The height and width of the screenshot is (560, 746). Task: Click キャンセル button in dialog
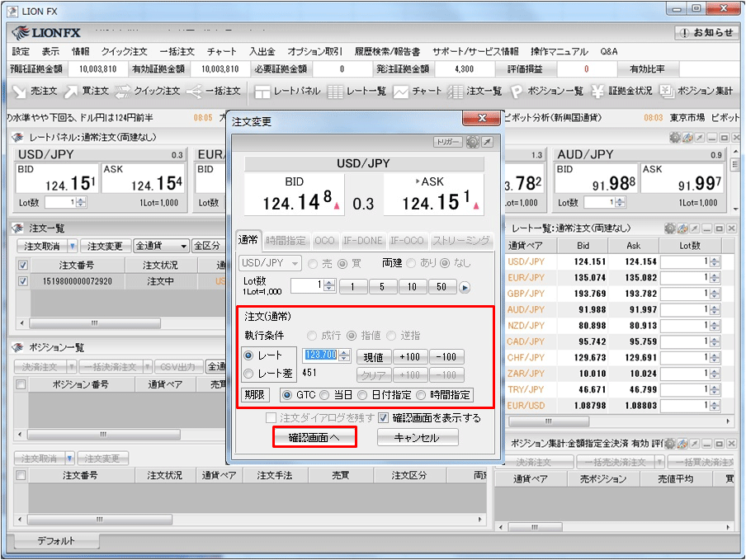[x=418, y=437]
